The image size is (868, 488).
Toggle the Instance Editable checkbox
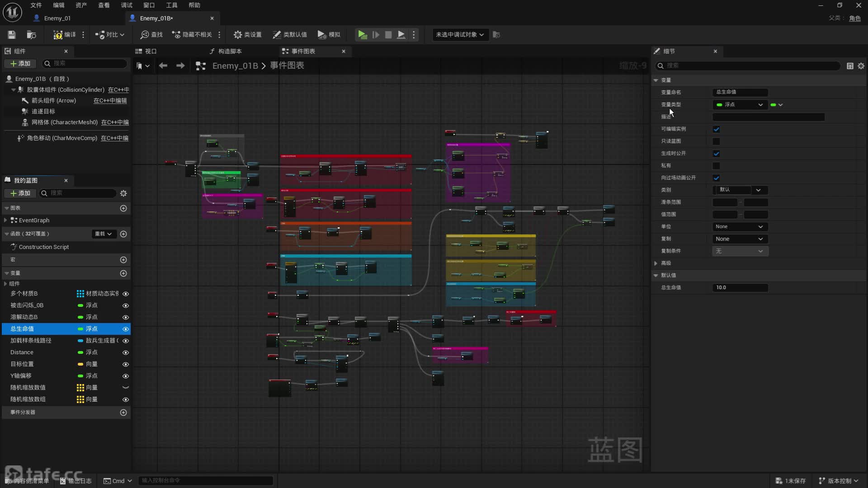tap(716, 129)
